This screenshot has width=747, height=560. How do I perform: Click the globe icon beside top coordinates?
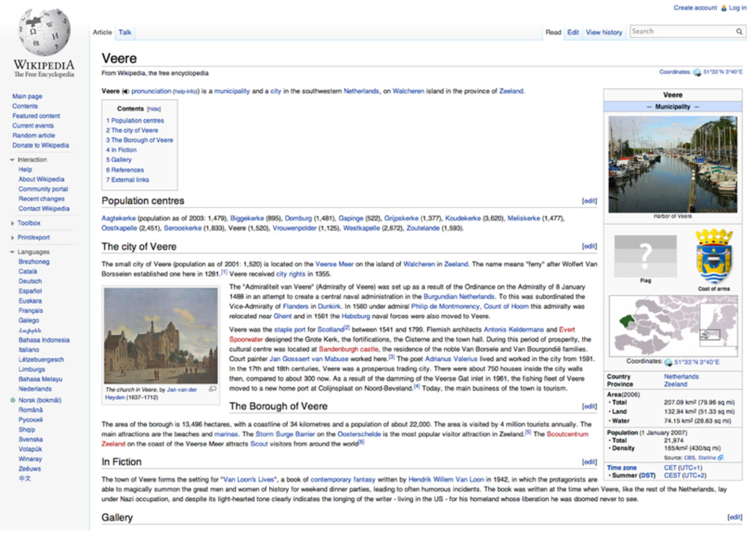(697, 72)
